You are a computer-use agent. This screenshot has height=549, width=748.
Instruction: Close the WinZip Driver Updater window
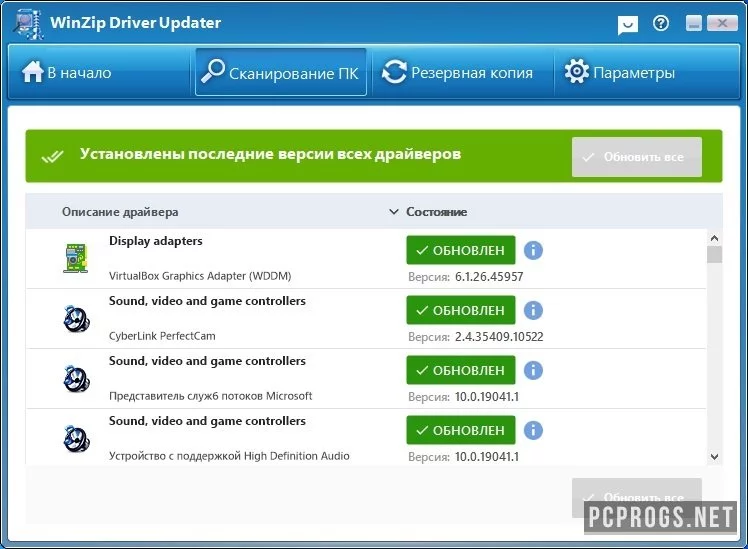point(722,23)
